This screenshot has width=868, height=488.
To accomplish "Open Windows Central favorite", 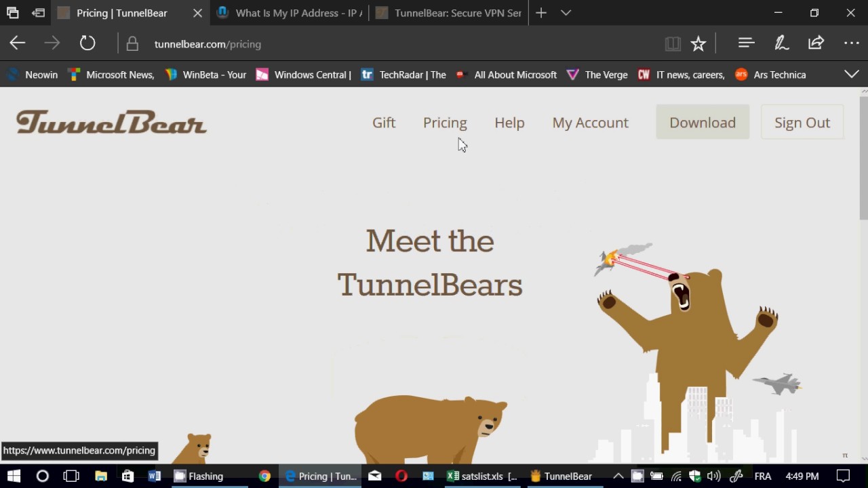I will (303, 75).
